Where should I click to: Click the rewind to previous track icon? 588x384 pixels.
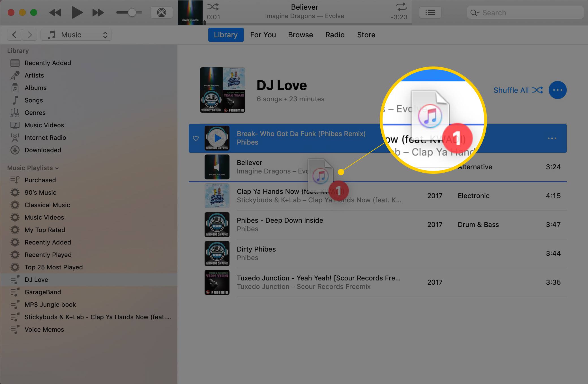(55, 12)
